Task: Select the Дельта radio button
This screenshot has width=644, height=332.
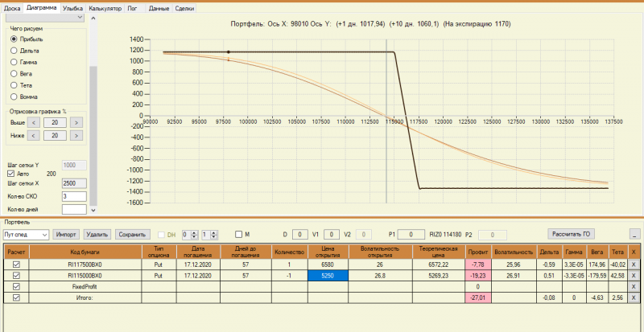Action: 14,51
